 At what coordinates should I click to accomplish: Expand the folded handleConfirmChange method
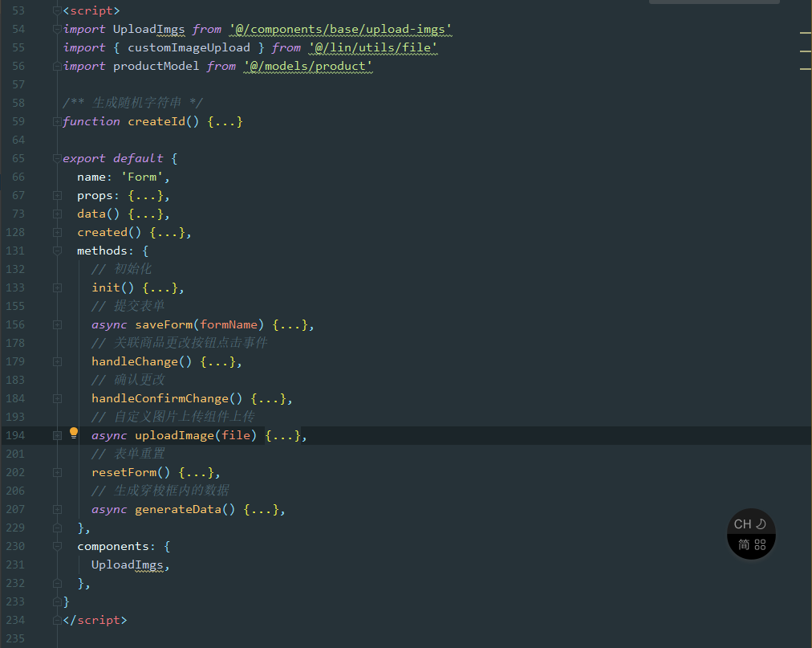pos(57,398)
